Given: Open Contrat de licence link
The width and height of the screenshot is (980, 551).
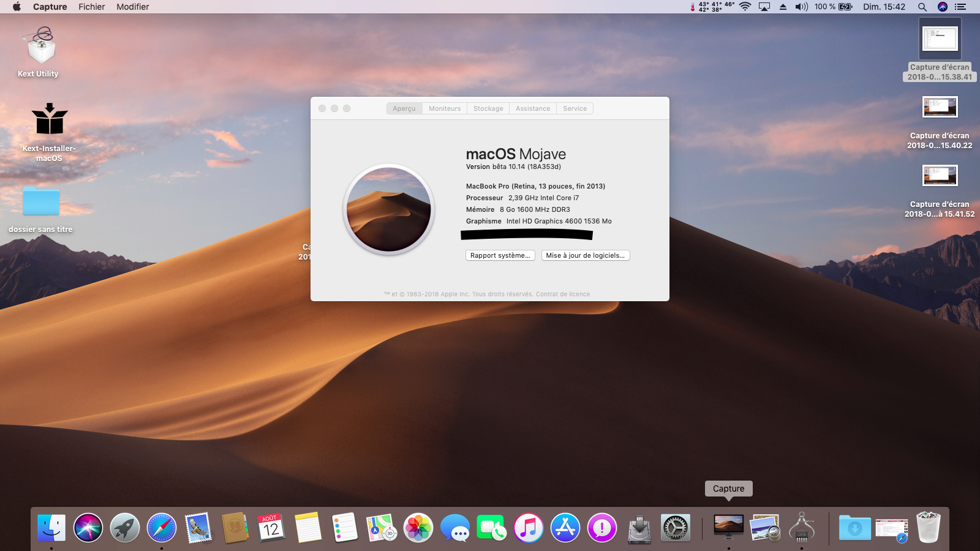Looking at the screenshot, I should pyautogui.click(x=563, y=294).
